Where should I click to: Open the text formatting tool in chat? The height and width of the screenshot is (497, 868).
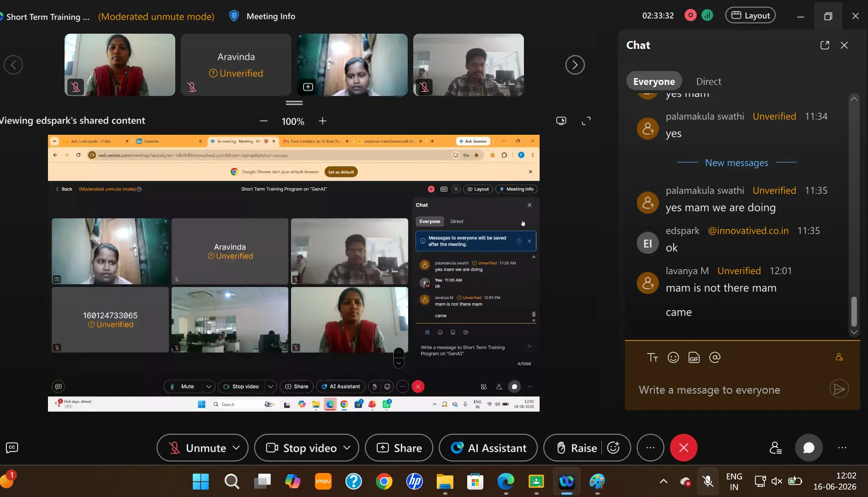[653, 358]
